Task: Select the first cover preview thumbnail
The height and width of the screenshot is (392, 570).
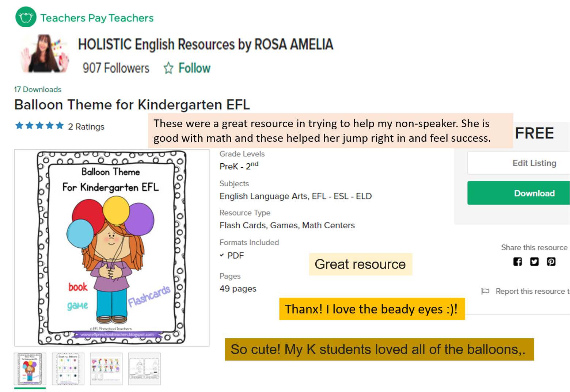Action: click(30, 369)
